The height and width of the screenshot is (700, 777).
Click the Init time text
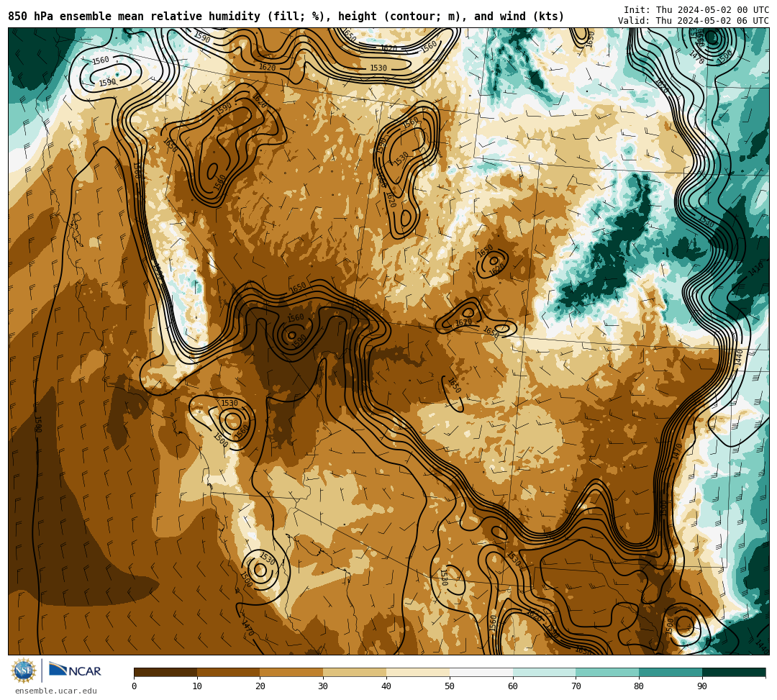coord(696,10)
